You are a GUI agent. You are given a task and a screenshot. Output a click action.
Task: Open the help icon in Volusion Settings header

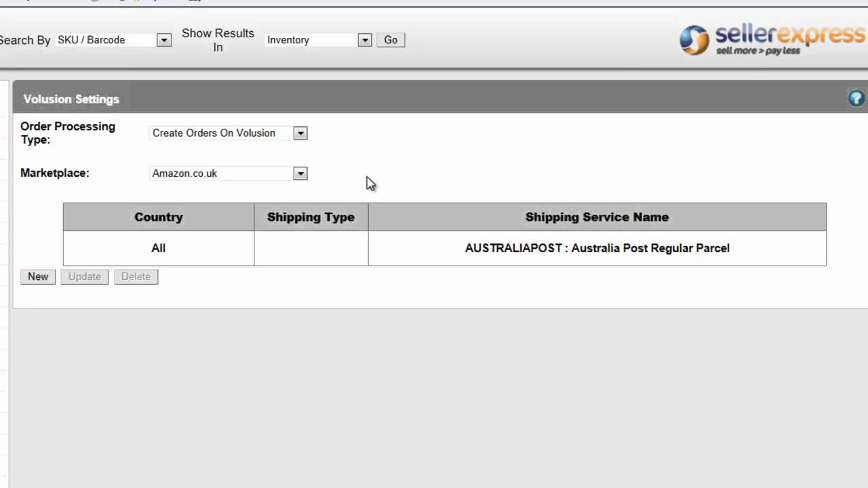pyautogui.click(x=856, y=98)
